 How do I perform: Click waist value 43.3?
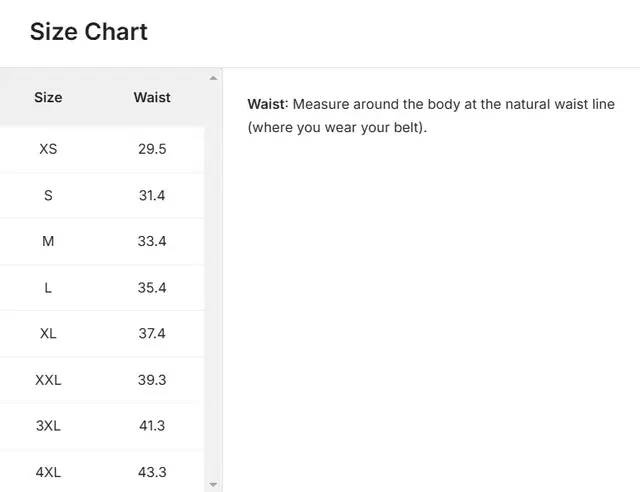152,471
